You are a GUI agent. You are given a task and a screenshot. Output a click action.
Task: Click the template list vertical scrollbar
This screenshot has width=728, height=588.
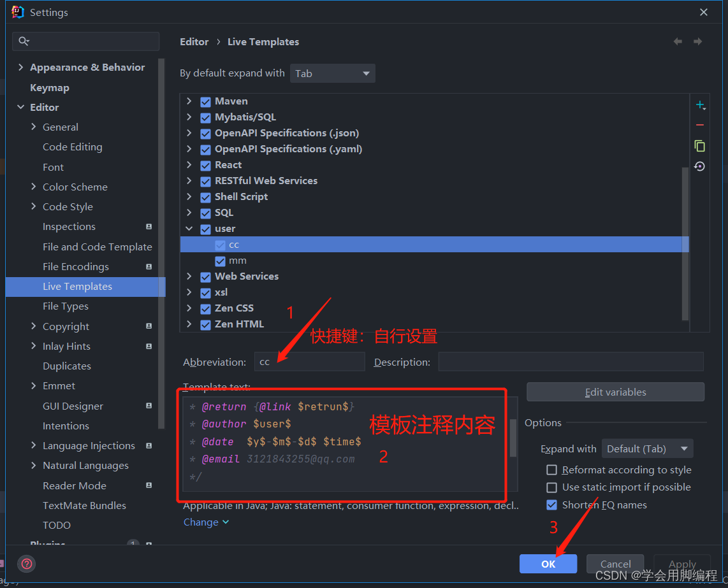[685, 243]
